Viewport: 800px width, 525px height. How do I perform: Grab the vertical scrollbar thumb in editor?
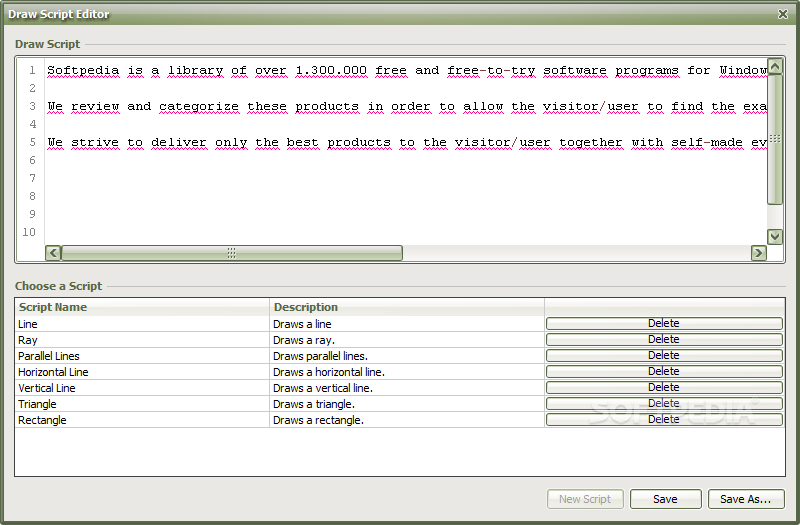click(x=774, y=139)
